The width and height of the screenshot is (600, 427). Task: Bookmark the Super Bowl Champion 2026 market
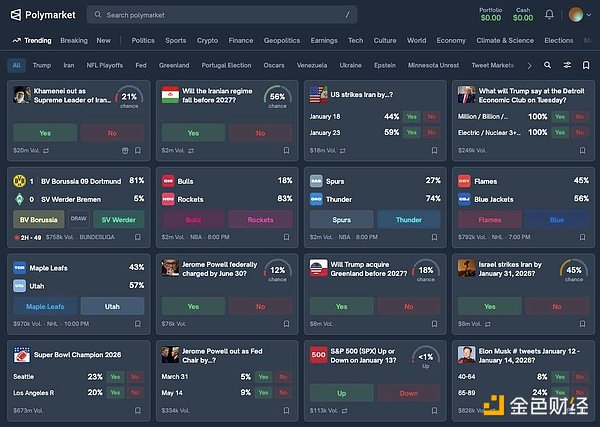[x=139, y=410]
